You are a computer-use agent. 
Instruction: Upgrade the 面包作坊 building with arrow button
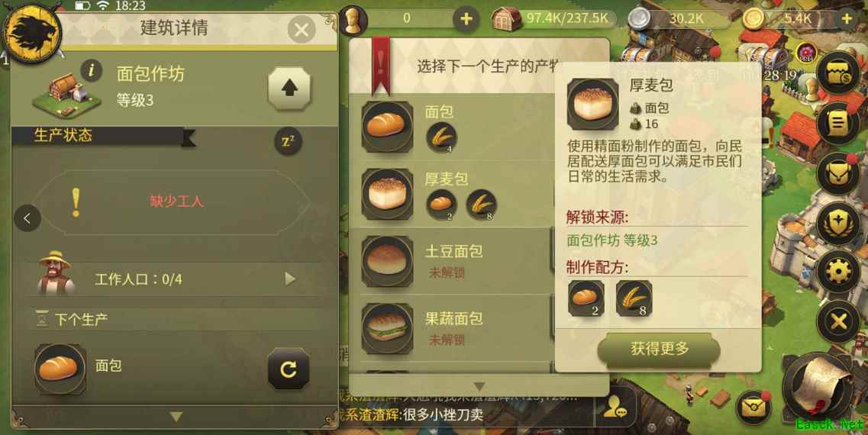[x=289, y=89]
